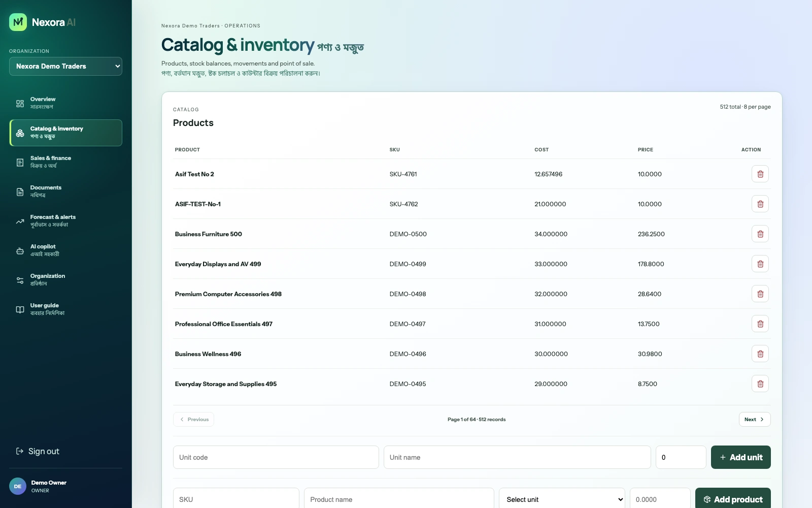Screen dimensions: 812x508
Task: Click the unit number field showing 0
Action: [x=681, y=457]
